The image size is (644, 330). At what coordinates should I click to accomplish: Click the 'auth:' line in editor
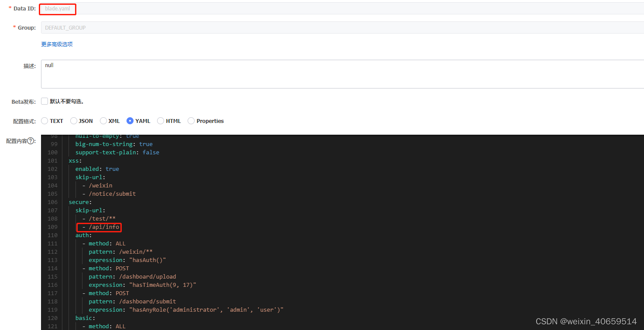click(83, 235)
